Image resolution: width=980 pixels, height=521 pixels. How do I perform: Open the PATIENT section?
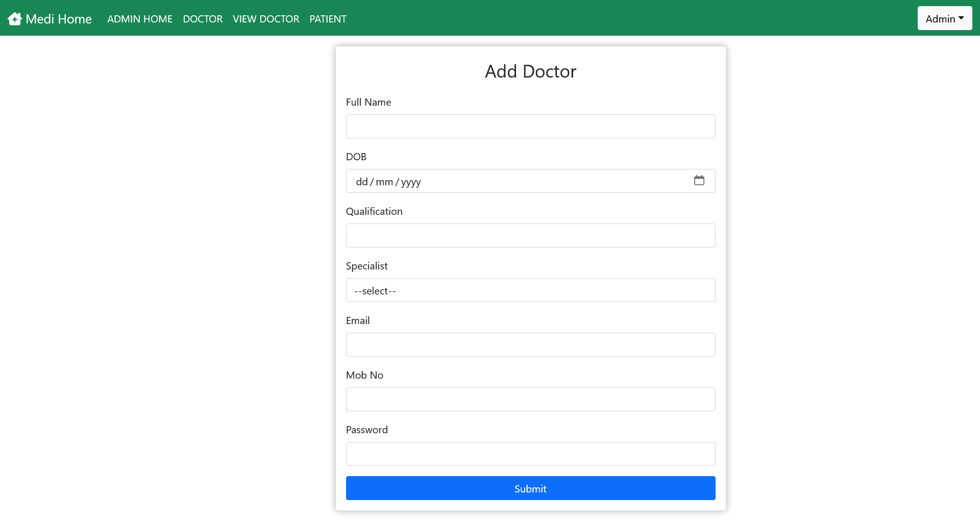point(328,19)
